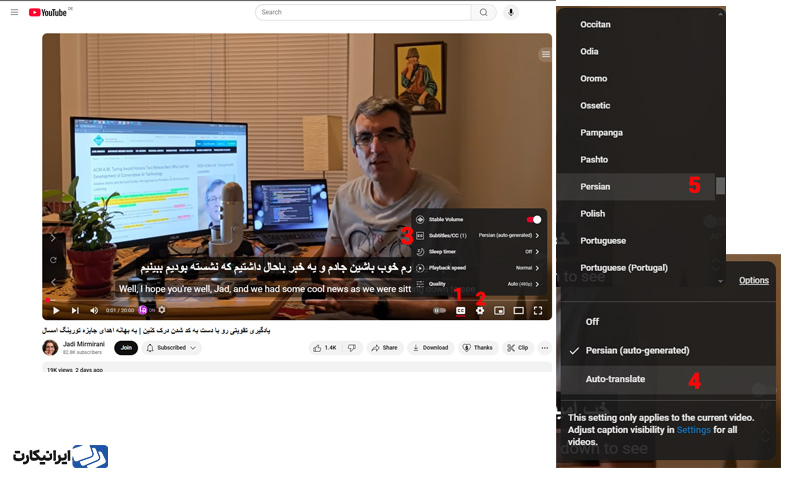
Task: Toggle the Stable Volume switch
Action: pyautogui.click(x=534, y=219)
